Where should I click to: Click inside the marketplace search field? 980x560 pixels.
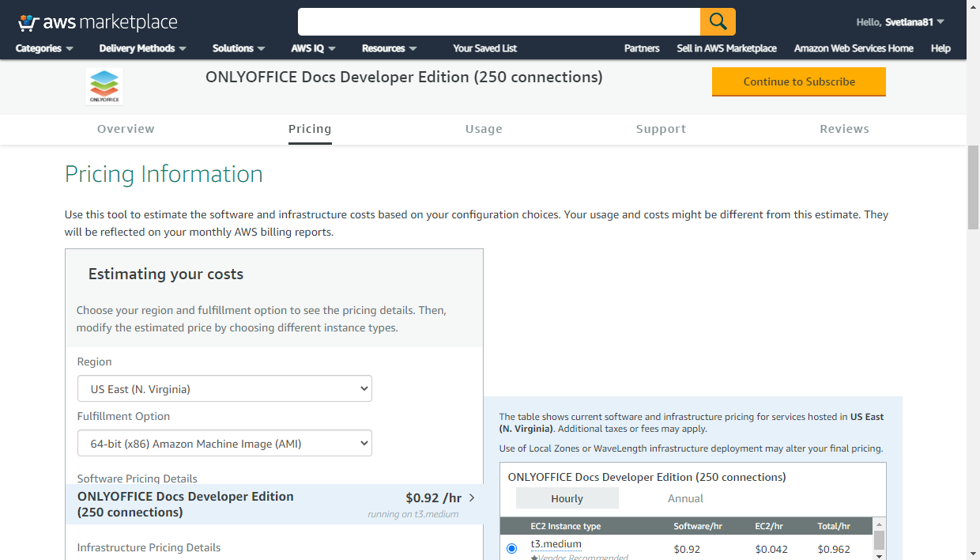pos(498,21)
